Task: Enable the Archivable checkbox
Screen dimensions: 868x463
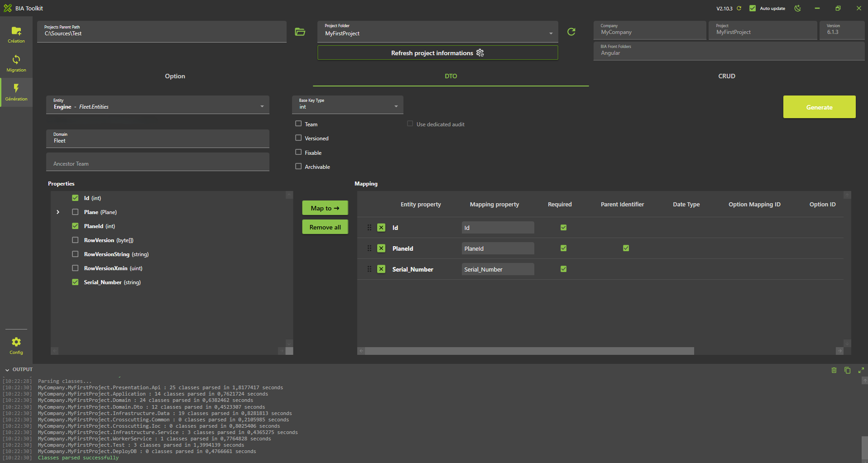Action: (x=298, y=167)
